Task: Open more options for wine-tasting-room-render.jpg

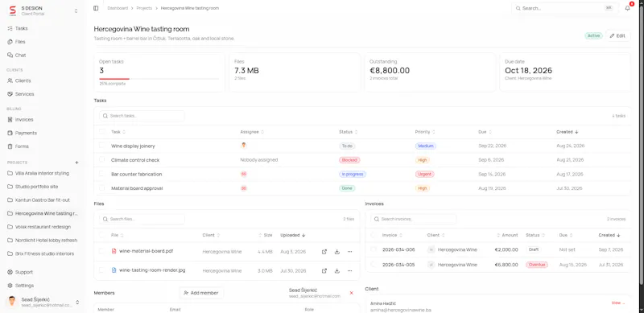Action: pyautogui.click(x=349, y=270)
